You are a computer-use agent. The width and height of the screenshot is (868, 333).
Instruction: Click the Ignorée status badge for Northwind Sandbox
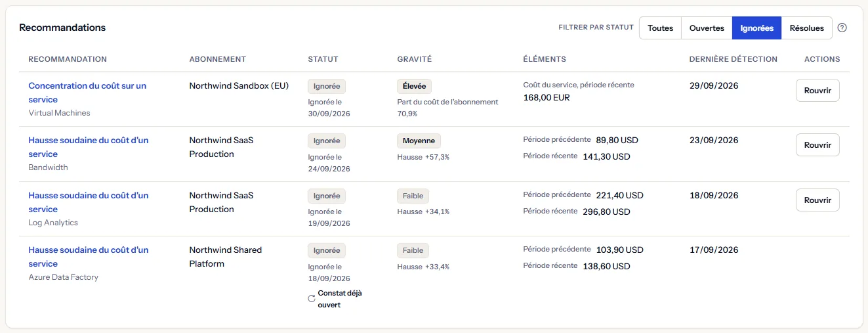[x=327, y=86]
